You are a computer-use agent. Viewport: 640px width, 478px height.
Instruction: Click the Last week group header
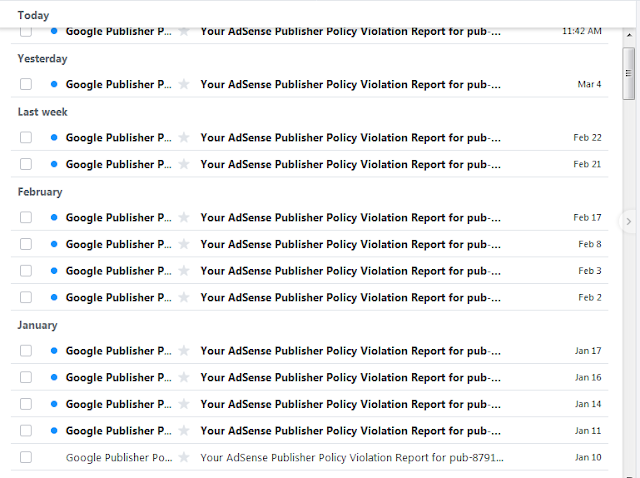click(42, 112)
